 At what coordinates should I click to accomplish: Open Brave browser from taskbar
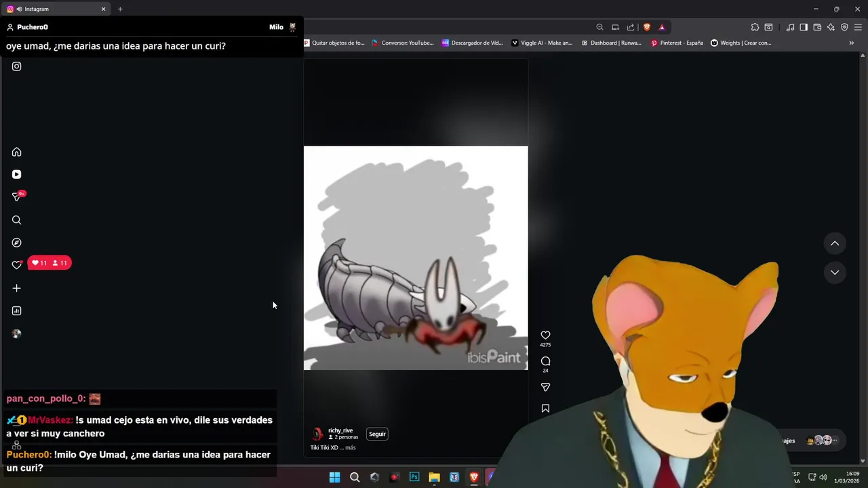pyautogui.click(x=474, y=477)
